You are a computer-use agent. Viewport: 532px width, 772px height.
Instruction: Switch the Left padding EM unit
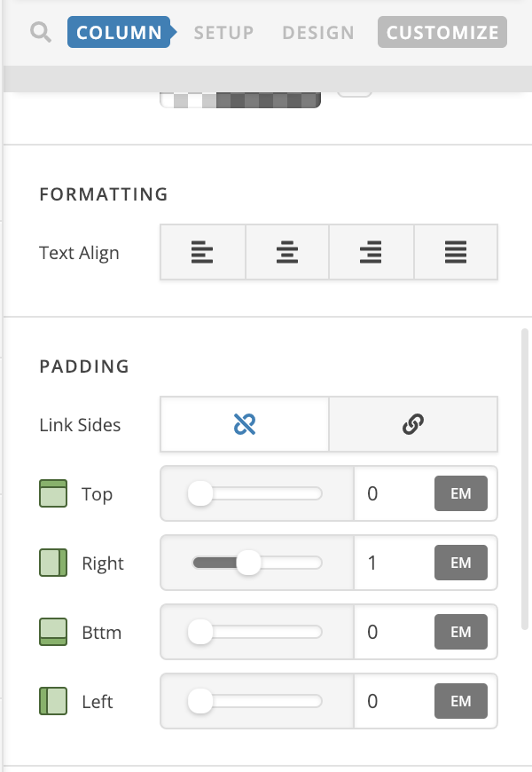point(460,701)
